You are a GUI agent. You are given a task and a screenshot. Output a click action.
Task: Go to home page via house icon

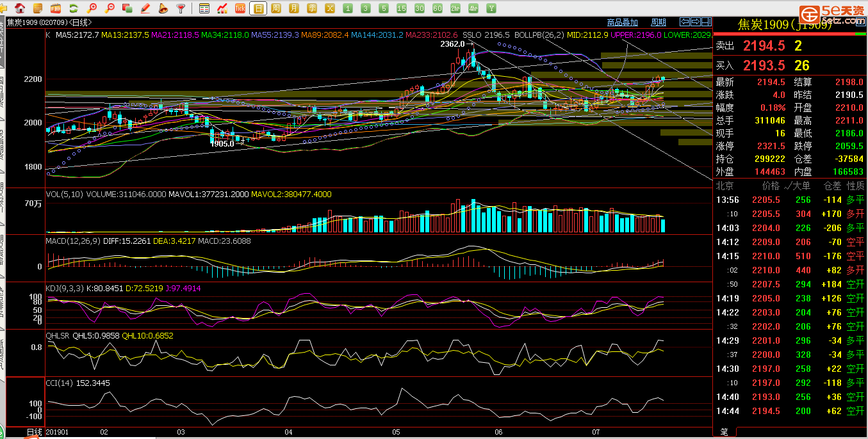point(20,8)
